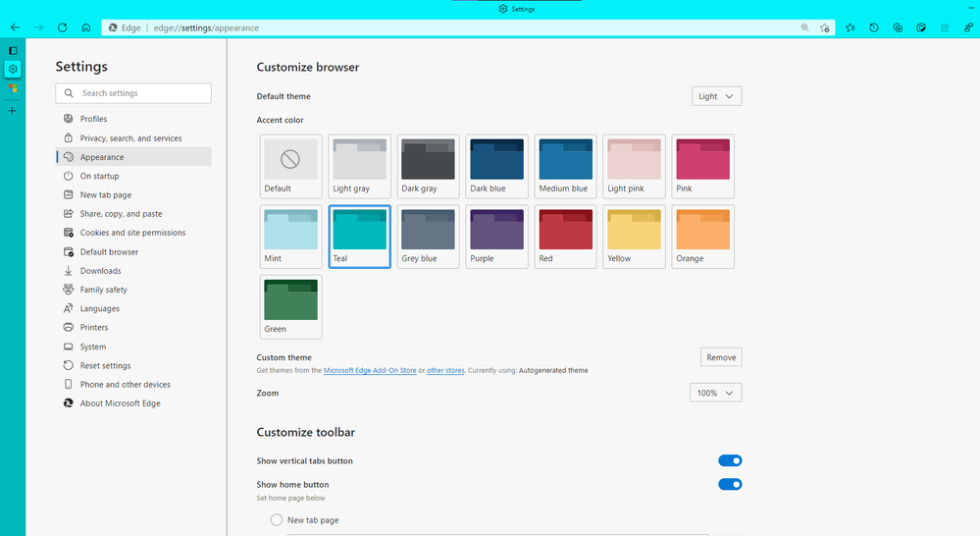The width and height of the screenshot is (980, 536).
Task: Choose the Default accent color
Action: (x=290, y=166)
